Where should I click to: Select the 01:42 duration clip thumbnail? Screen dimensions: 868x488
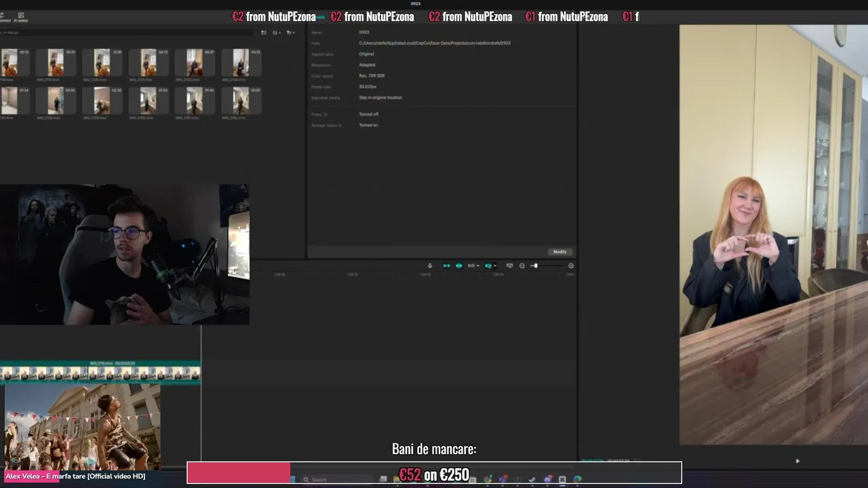tap(195, 100)
